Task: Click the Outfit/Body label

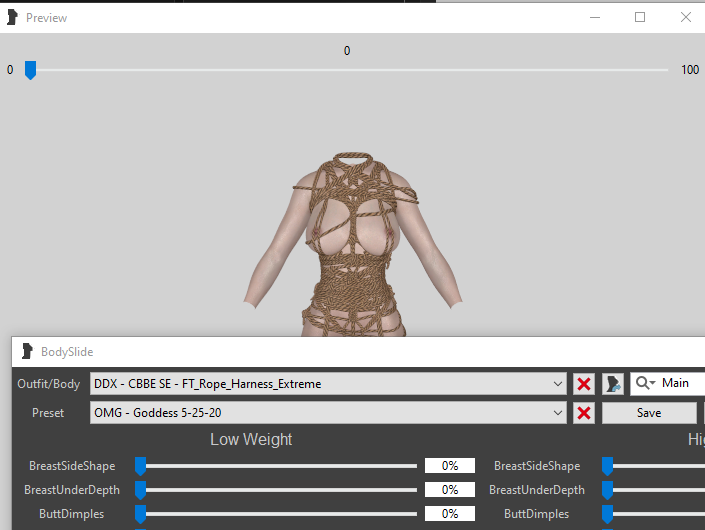Action: tap(49, 384)
